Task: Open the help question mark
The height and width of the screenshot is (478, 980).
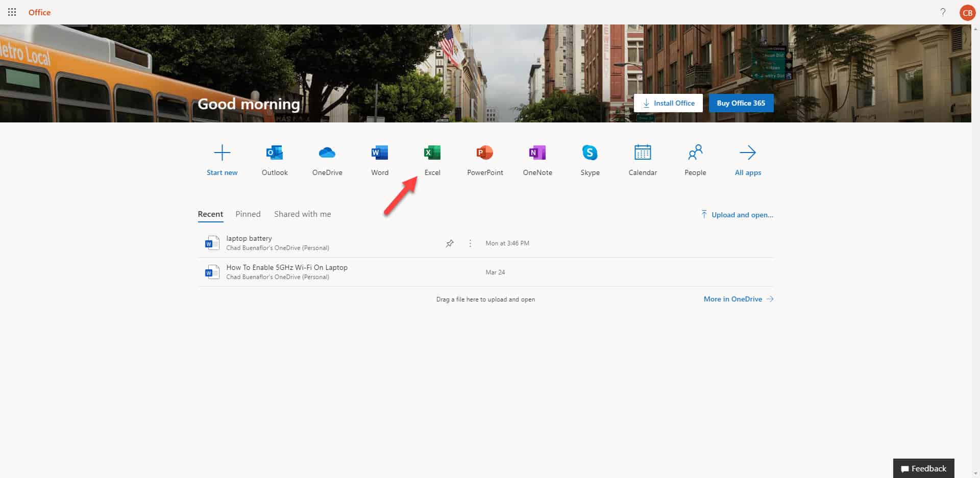Action: tap(943, 12)
